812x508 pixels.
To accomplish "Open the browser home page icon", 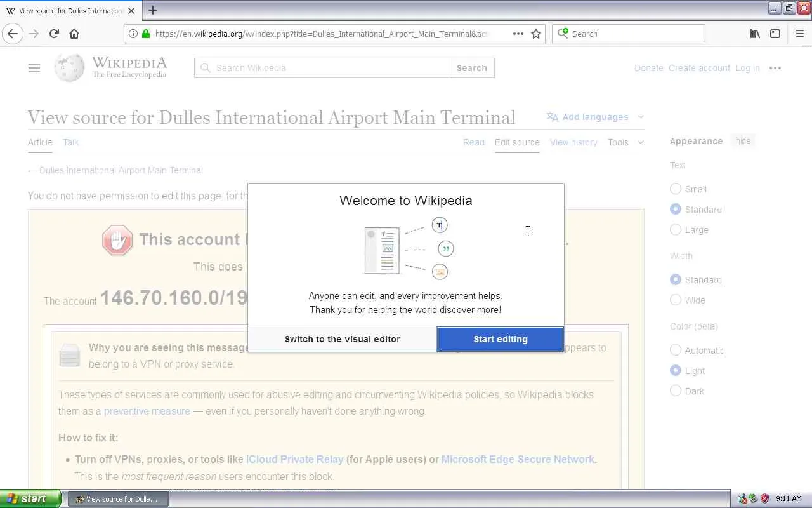I will click(74, 34).
